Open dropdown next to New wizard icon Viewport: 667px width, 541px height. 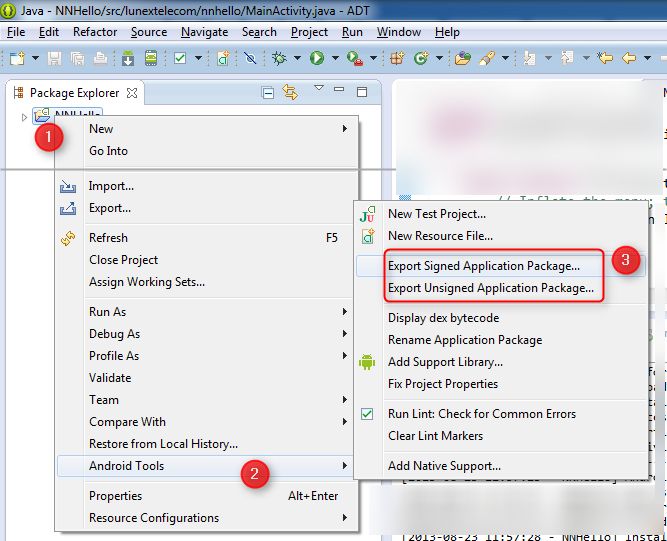35,58
